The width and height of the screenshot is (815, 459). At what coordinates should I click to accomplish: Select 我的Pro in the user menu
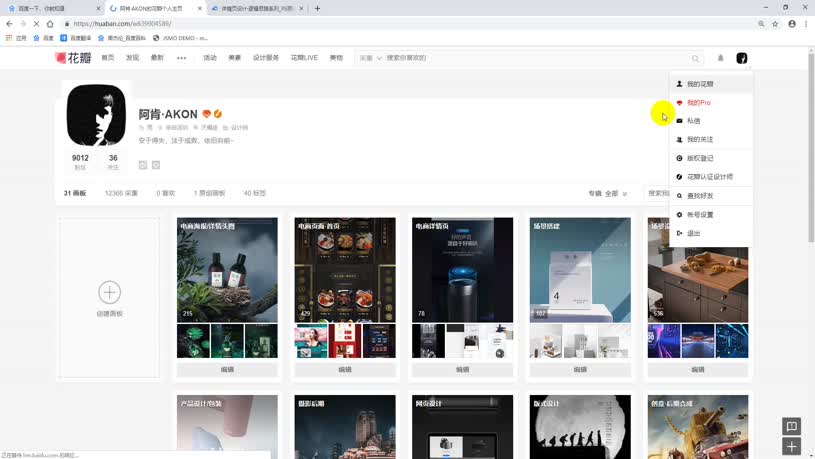click(711, 102)
